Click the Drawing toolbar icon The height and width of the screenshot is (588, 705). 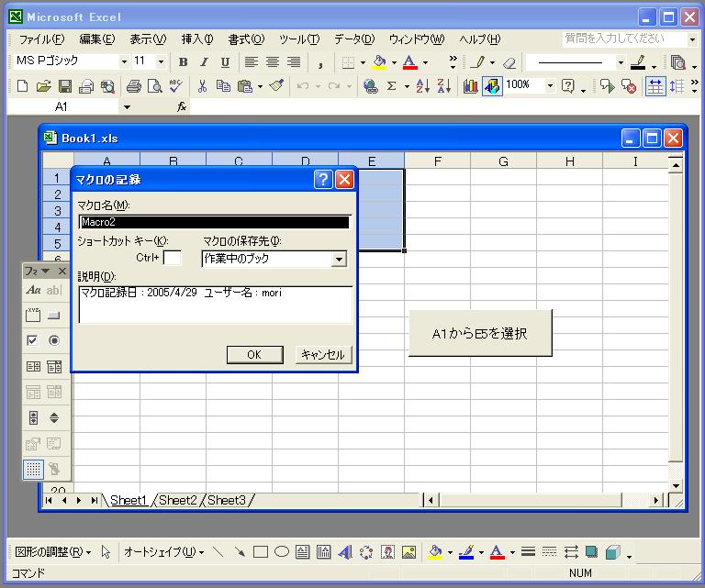point(492,85)
